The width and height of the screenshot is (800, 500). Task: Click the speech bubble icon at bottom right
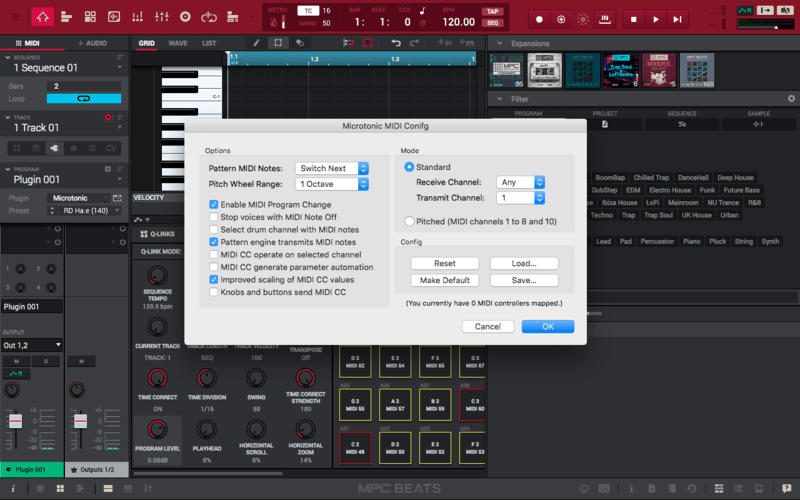click(x=786, y=488)
